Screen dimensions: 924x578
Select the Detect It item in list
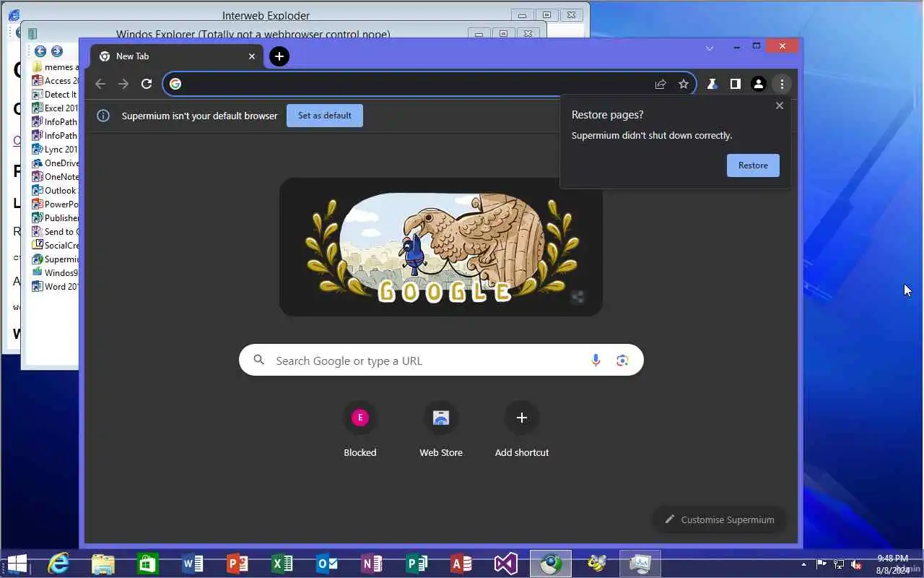pyautogui.click(x=56, y=95)
